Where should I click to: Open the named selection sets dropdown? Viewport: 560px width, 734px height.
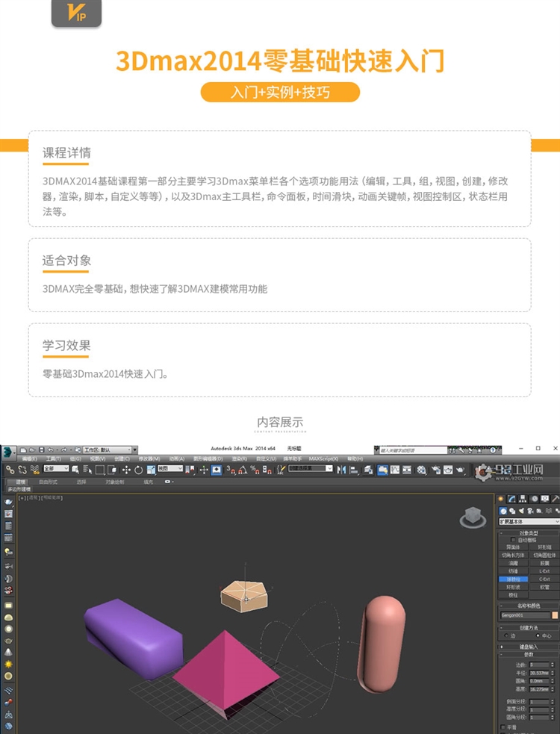pyautogui.click(x=311, y=469)
